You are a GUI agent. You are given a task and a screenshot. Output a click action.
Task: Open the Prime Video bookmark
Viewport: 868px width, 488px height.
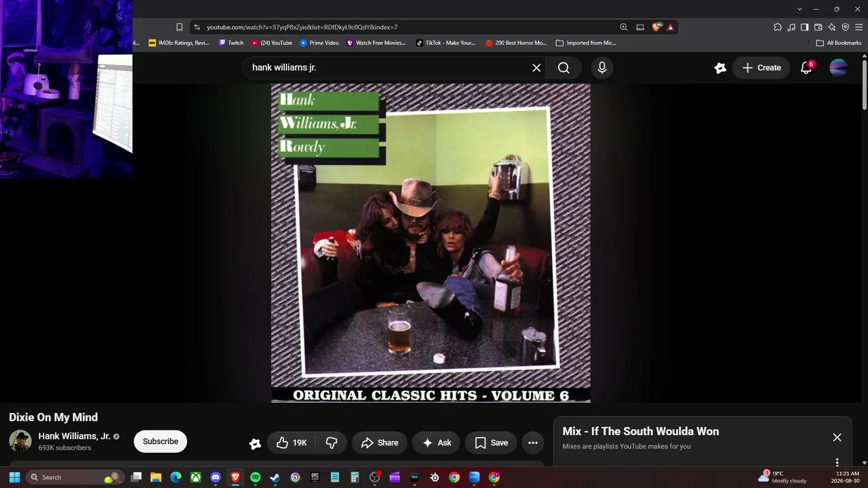[319, 43]
